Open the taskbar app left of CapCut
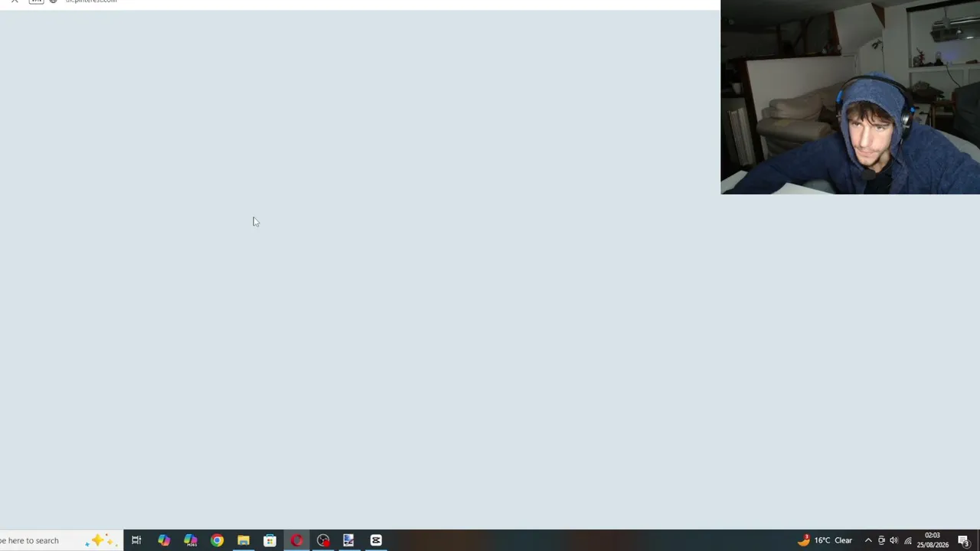The width and height of the screenshot is (980, 551). pos(348,540)
